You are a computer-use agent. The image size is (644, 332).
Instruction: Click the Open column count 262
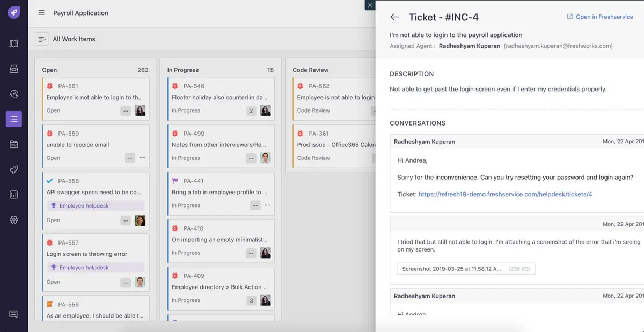(x=143, y=70)
